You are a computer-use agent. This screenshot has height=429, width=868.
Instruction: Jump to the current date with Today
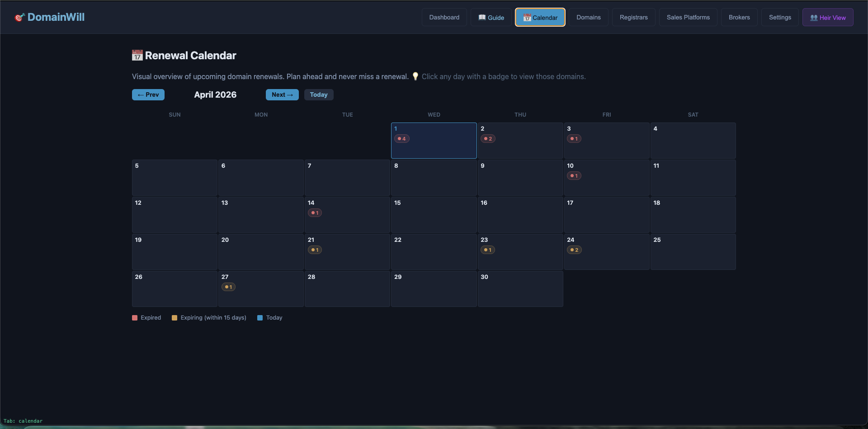tap(318, 95)
